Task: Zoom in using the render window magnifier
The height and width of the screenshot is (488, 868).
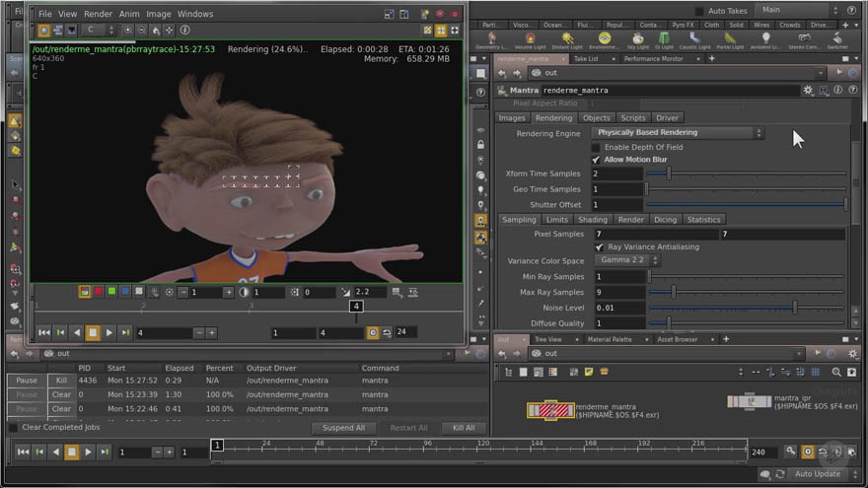Action: (128, 31)
